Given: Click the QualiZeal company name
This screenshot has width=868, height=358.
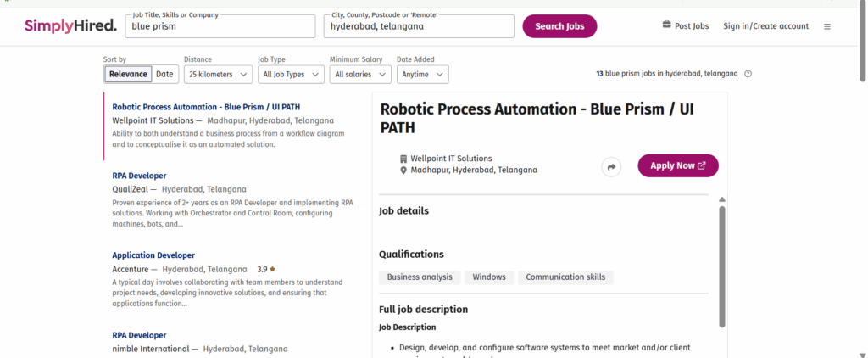Looking at the screenshot, I should (130, 189).
